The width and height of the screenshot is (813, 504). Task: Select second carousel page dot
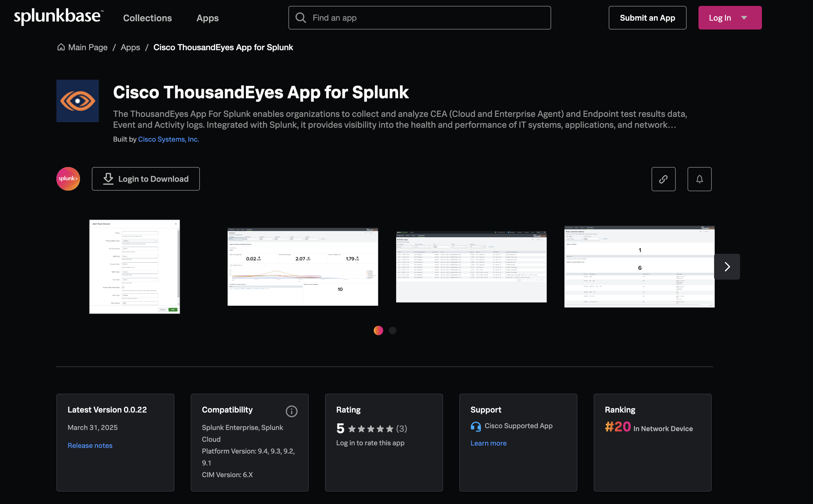click(393, 330)
